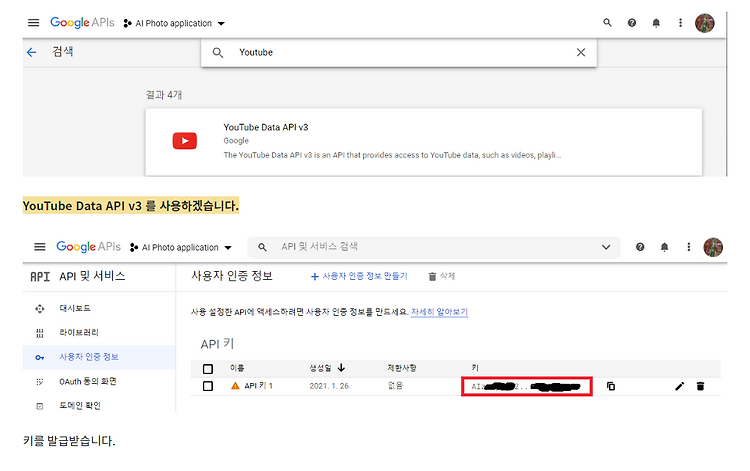Toggle the select-all checkbox in API 키 table header

pyautogui.click(x=208, y=369)
